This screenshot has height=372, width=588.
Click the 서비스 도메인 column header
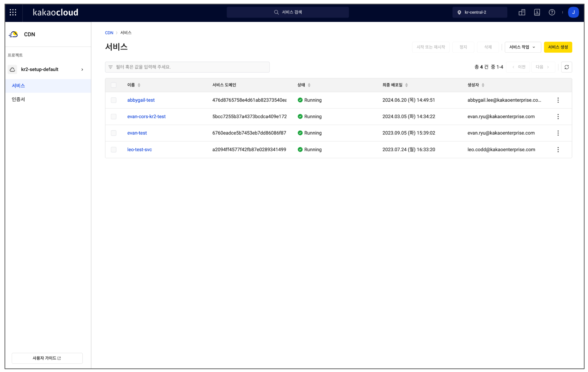tap(224, 85)
